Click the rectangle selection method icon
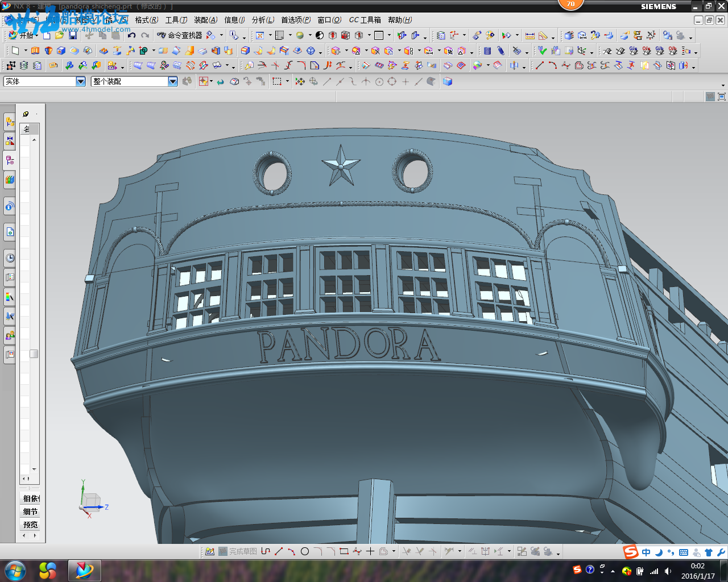This screenshot has height=582, width=728. [x=277, y=81]
